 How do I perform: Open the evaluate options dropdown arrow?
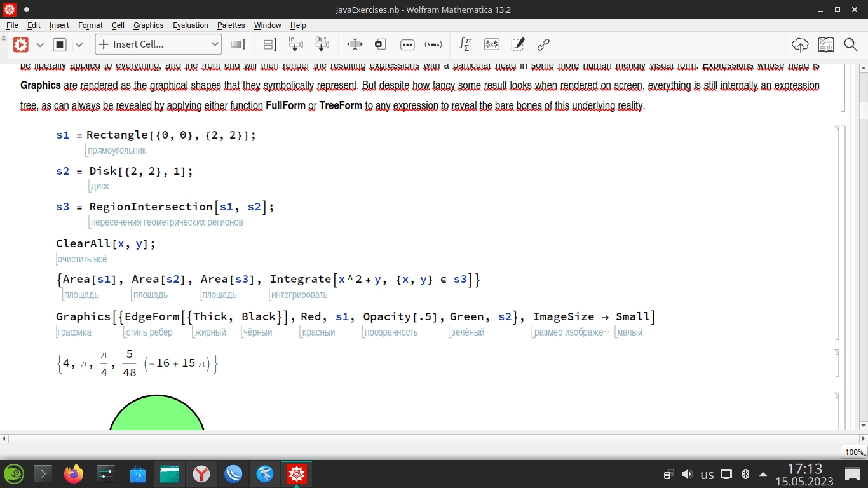(x=39, y=44)
